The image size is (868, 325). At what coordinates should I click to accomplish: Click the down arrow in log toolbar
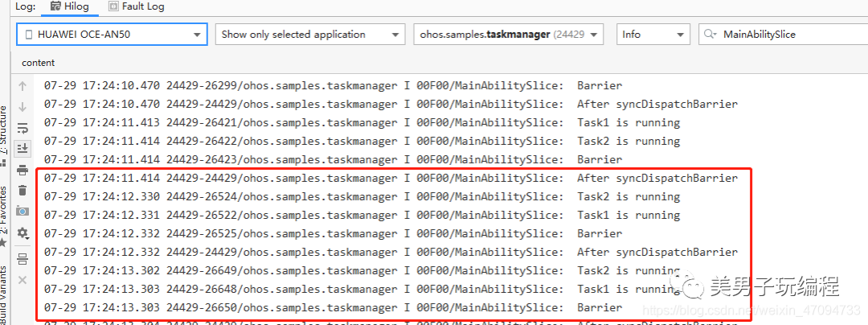click(x=23, y=107)
